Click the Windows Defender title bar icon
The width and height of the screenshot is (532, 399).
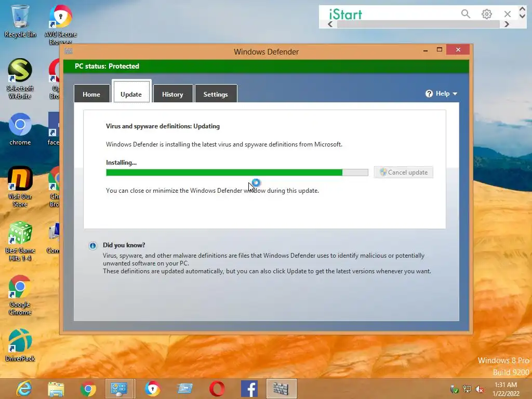(x=68, y=51)
